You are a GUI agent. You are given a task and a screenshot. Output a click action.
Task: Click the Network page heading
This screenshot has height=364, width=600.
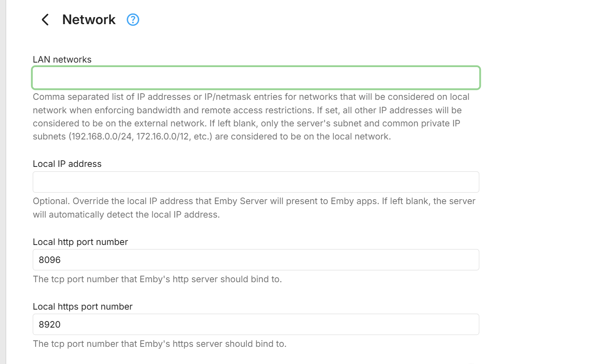click(x=89, y=20)
